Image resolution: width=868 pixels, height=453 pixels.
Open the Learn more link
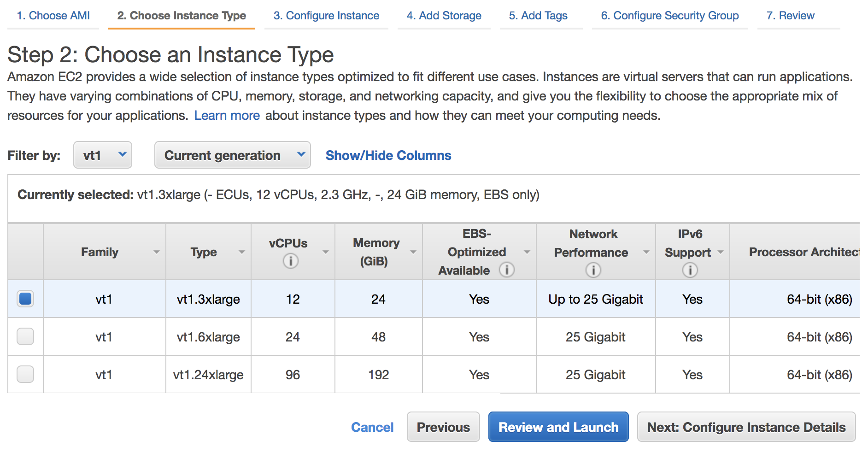point(227,116)
